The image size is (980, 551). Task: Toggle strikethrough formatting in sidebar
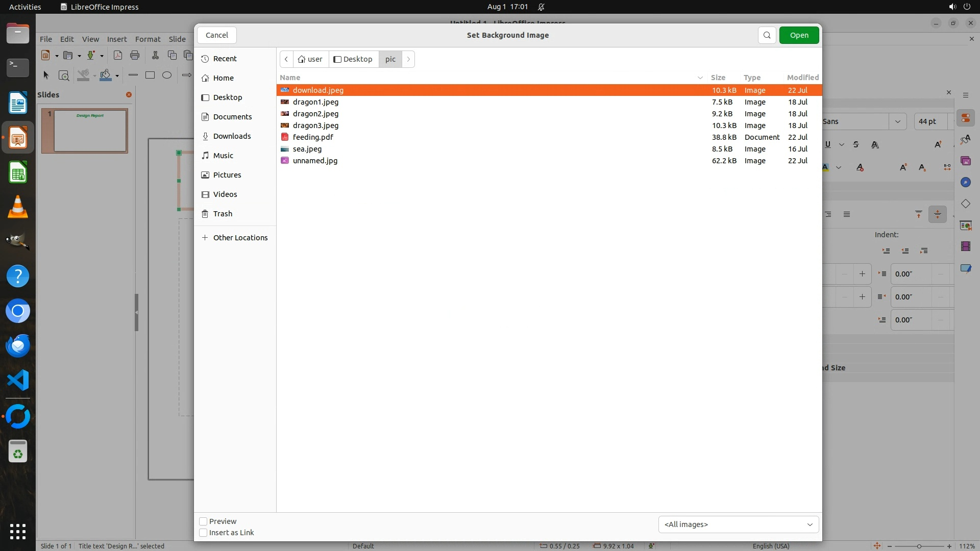[856, 145]
